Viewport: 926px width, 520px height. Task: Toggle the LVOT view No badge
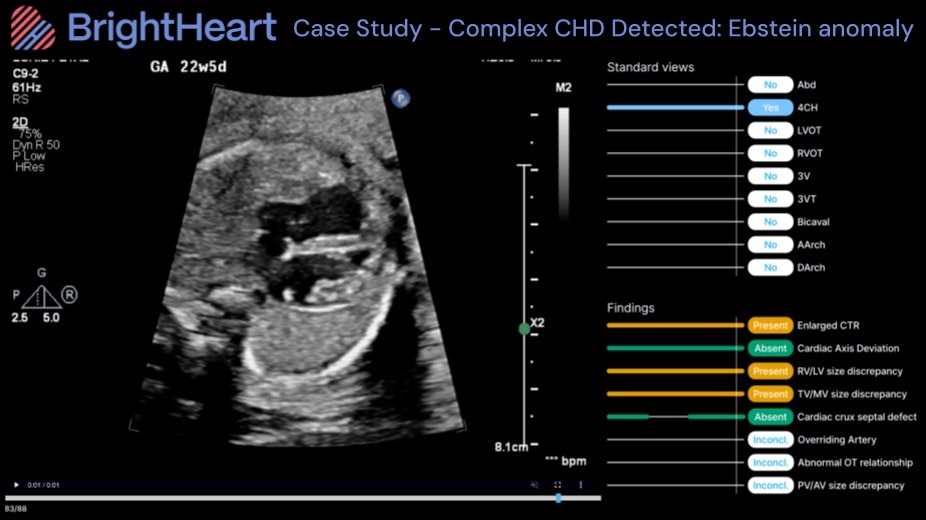pyautogui.click(x=770, y=130)
